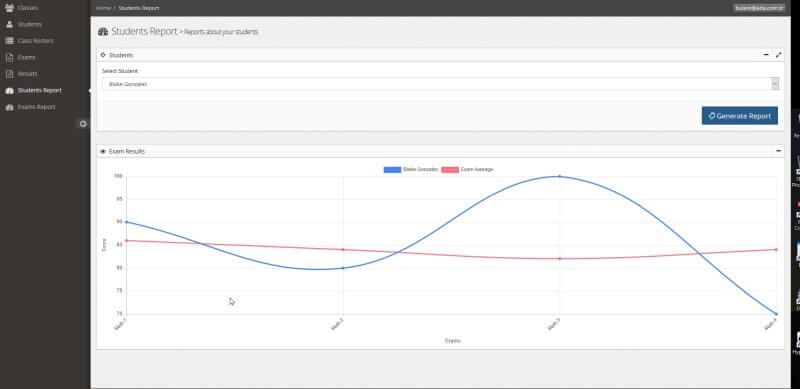Click the Select Student dropdown arrow
Viewport: 800px width, 389px height.
pos(775,84)
